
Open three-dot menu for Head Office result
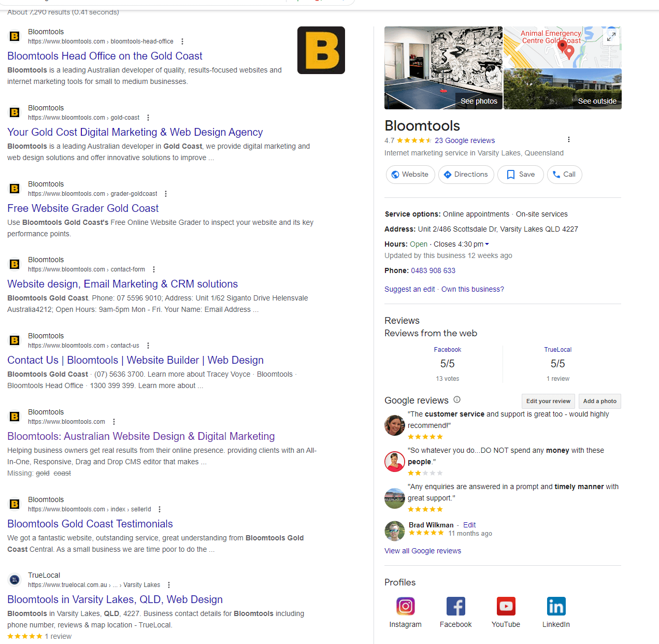(x=182, y=41)
